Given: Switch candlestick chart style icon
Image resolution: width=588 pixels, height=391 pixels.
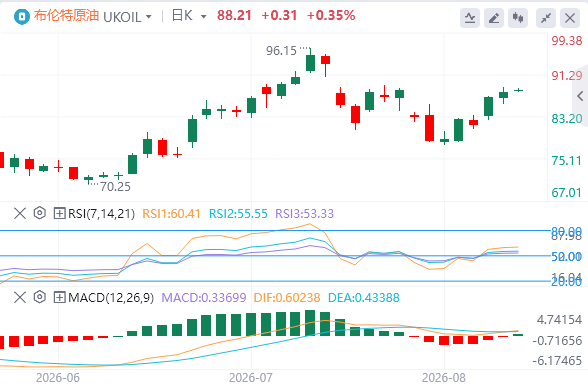Looking at the screenshot, I should (x=518, y=18).
